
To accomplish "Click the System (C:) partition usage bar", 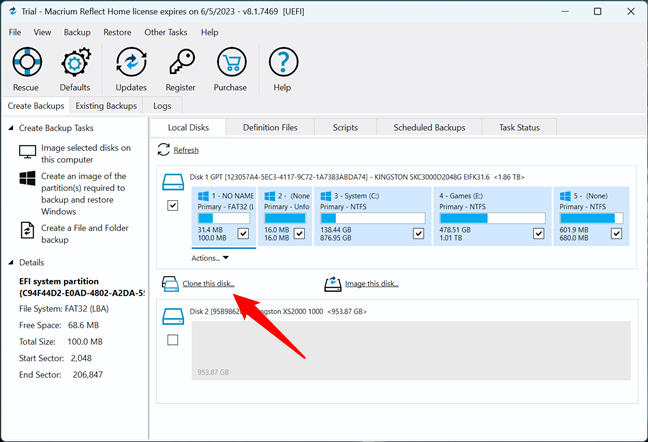I will (373, 218).
